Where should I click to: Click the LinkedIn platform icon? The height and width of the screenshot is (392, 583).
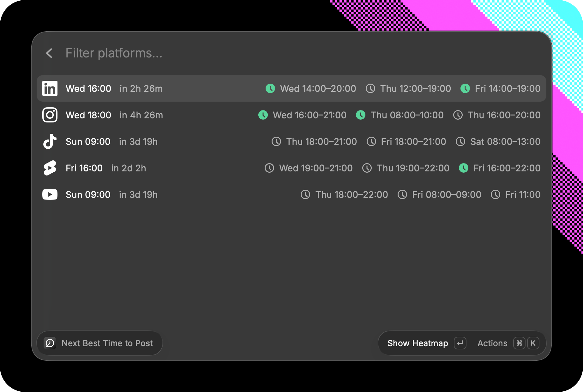[x=50, y=88]
